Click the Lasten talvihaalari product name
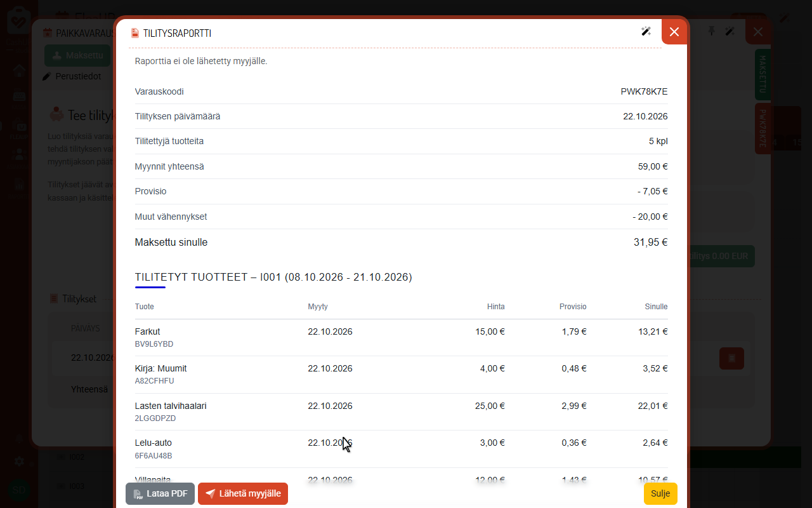This screenshot has width=812, height=508. pos(171,406)
